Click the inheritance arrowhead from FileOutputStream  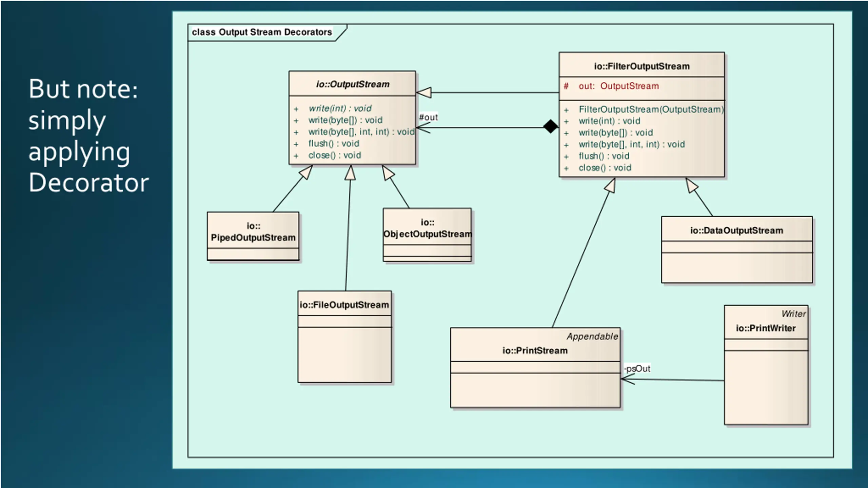click(x=350, y=172)
